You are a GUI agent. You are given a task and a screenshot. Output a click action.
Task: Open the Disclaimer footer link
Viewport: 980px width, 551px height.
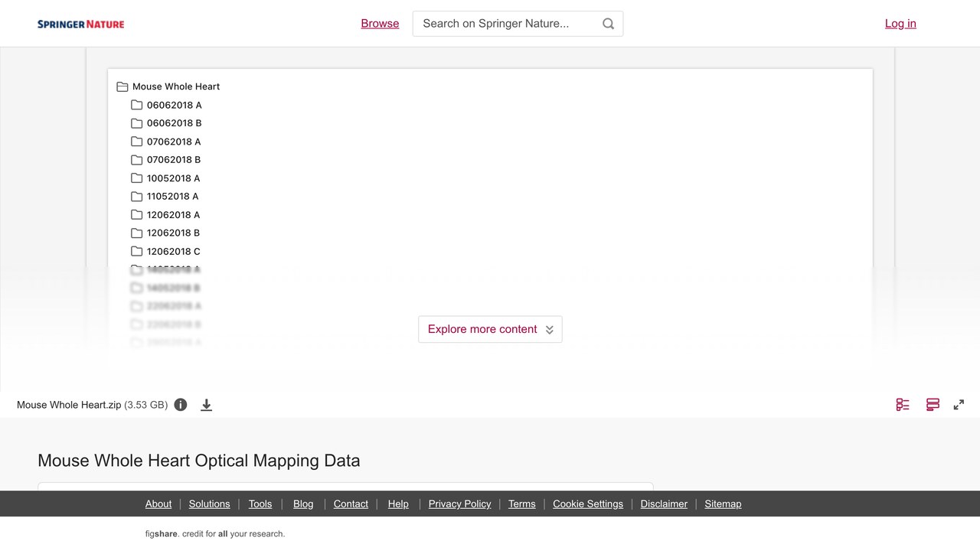coord(664,504)
